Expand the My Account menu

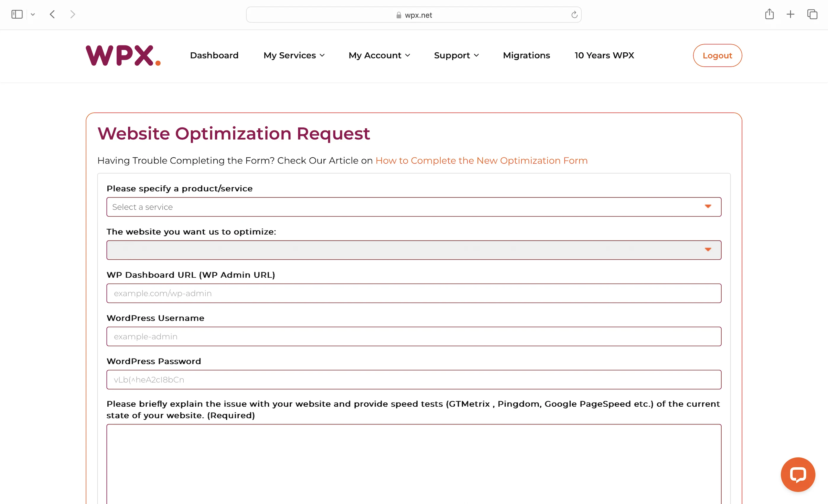379,55
